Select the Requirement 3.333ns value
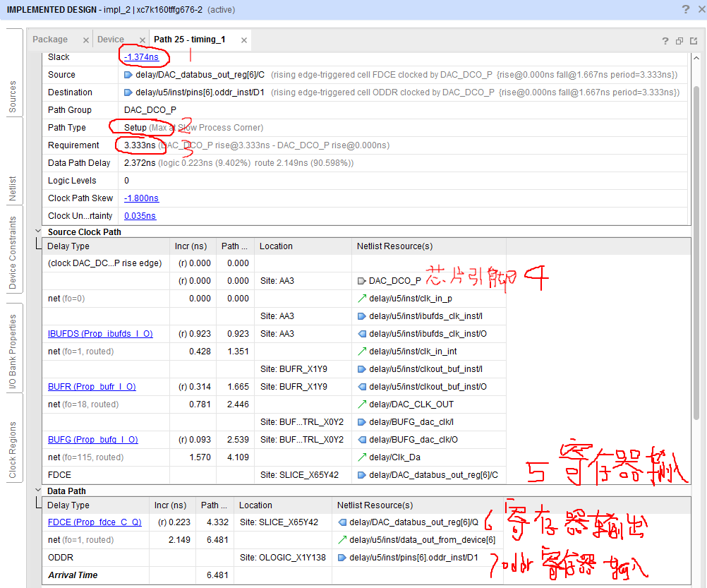 pyautogui.click(x=140, y=145)
